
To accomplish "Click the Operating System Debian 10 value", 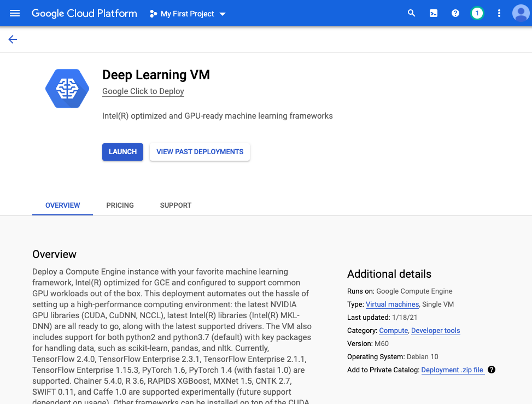I will (x=423, y=357).
